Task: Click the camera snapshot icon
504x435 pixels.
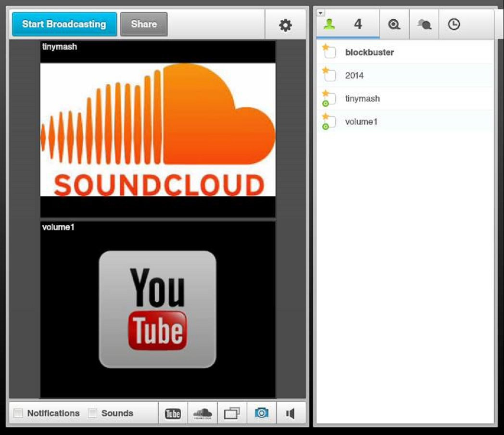Action: [x=262, y=413]
